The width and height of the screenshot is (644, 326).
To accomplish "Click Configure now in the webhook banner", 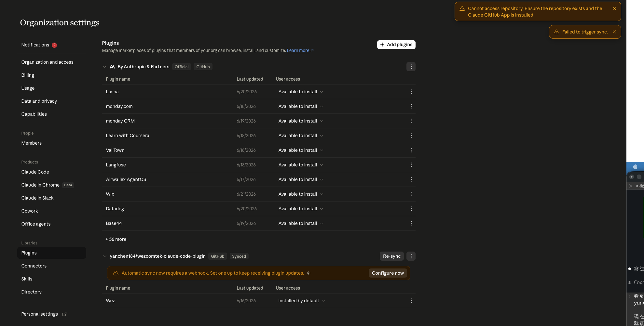I will click(388, 273).
